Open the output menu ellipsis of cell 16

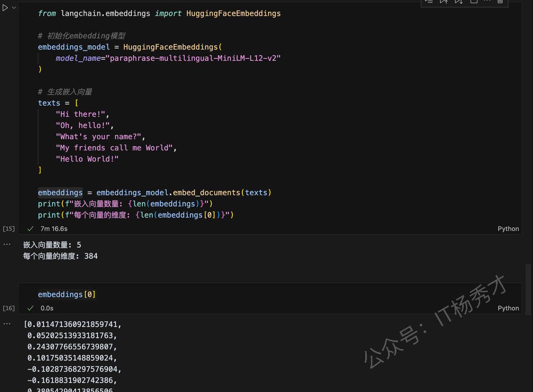[x=7, y=323]
